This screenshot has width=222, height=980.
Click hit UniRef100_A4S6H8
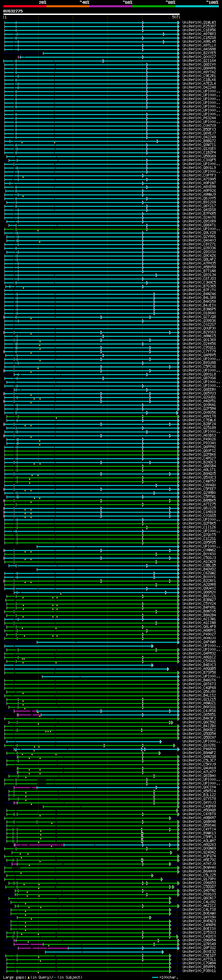click(x=199, y=49)
